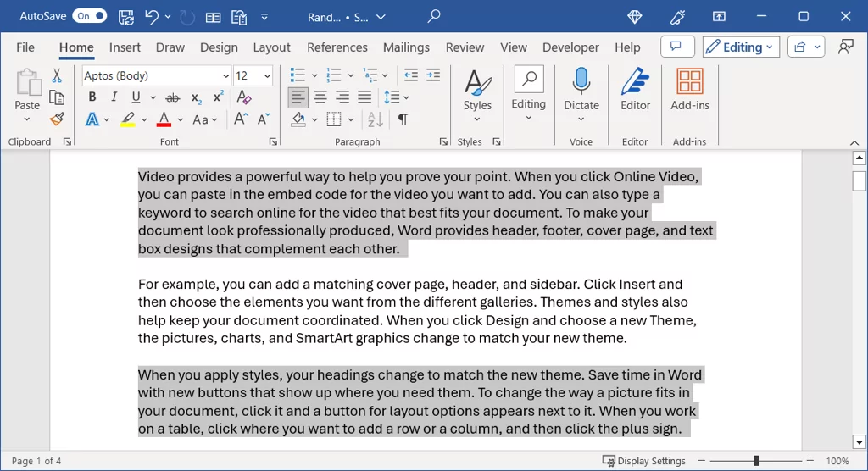Screen dimensions: 868x471
Task: Open the Paragraph dialog launcher
Action: (443, 142)
